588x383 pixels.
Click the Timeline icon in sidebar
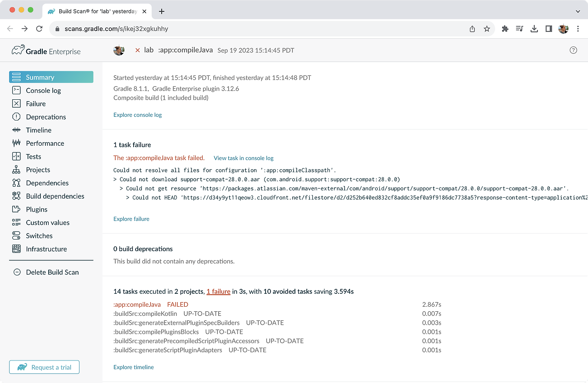pos(17,130)
